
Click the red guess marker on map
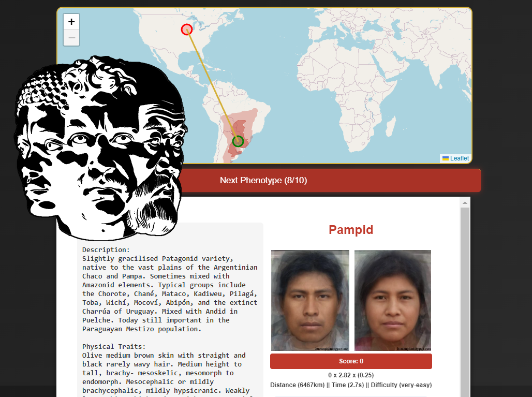[187, 30]
